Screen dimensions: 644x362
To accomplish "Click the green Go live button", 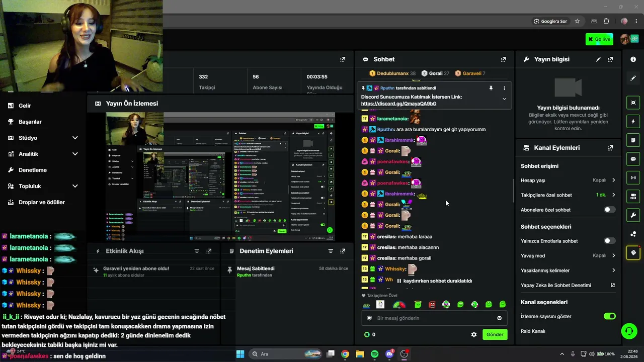I will tap(599, 39).
